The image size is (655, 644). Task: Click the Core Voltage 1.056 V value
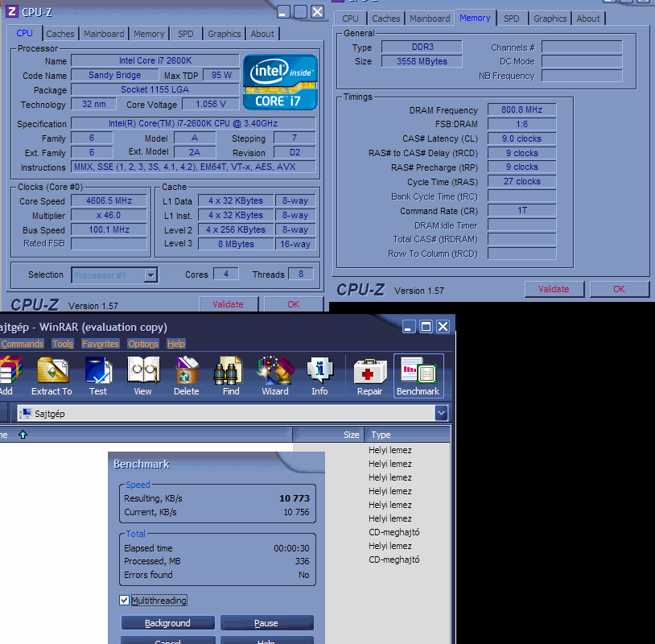click(x=211, y=104)
